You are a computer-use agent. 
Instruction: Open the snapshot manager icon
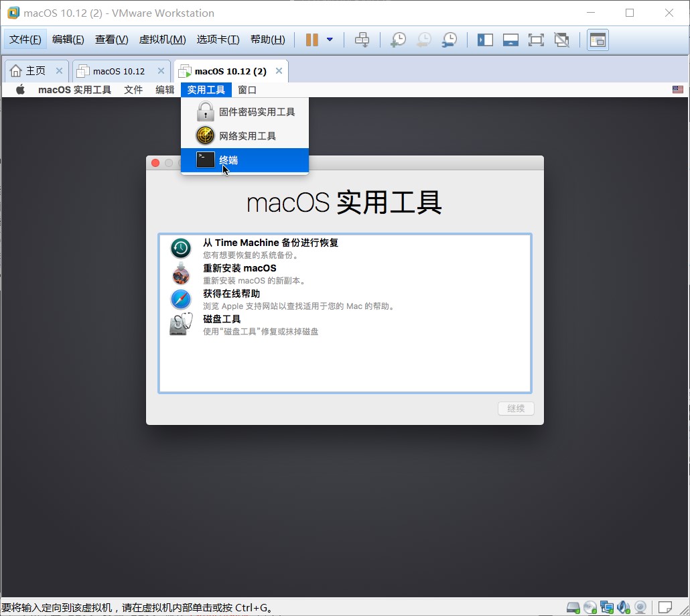(x=450, y=40)
